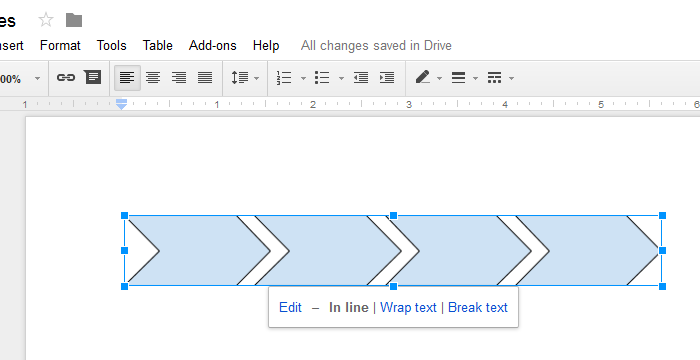Toggle left text alignment
700x360 pixels.
click(x=127, y=78)
